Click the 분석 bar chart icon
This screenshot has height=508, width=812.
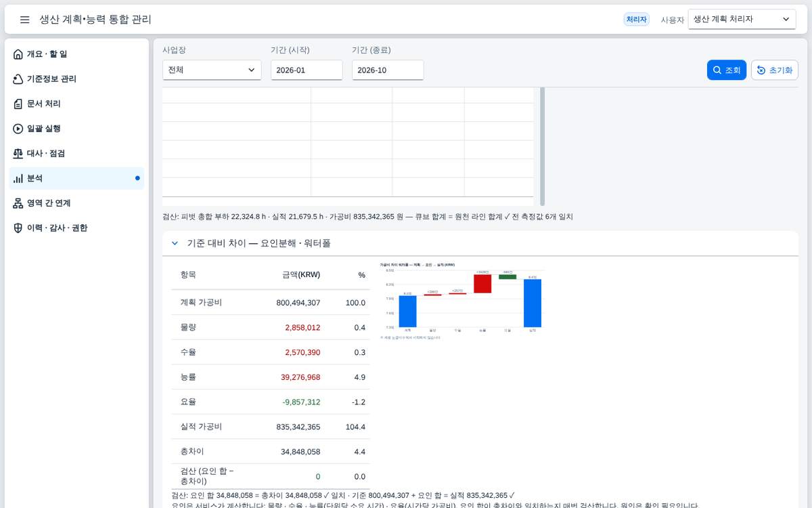pyautogui.click(x=18, y=178)
